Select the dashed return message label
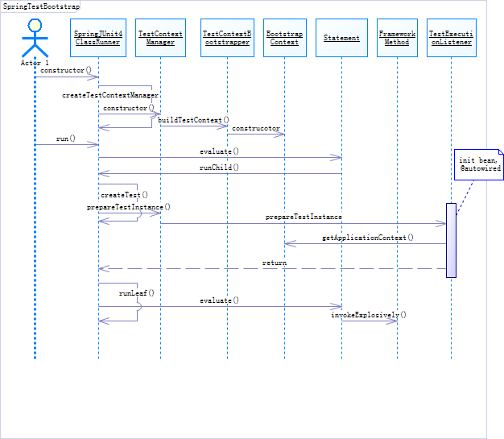The width and height of the screenshot is (504, 439). 275,263
